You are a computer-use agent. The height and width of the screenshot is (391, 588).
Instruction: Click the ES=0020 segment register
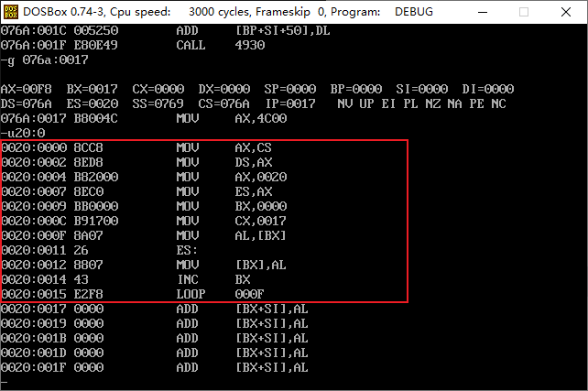pyautogui.click(x=93, y=103)
